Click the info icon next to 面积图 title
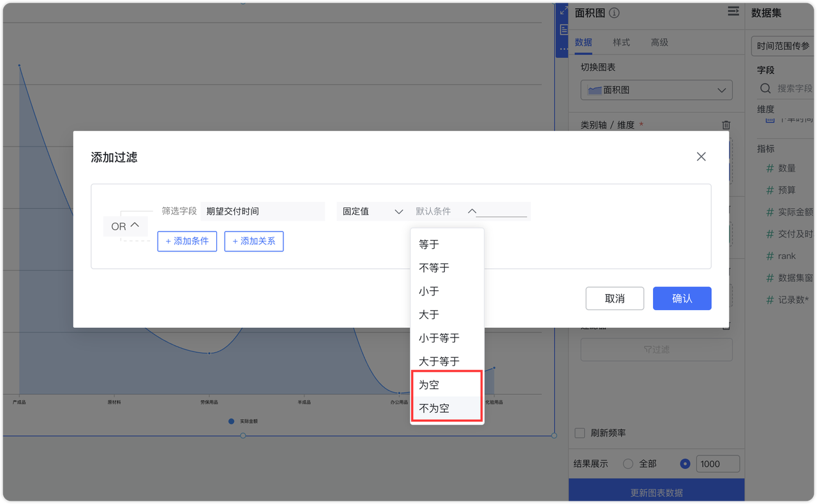 pos(614,13)
